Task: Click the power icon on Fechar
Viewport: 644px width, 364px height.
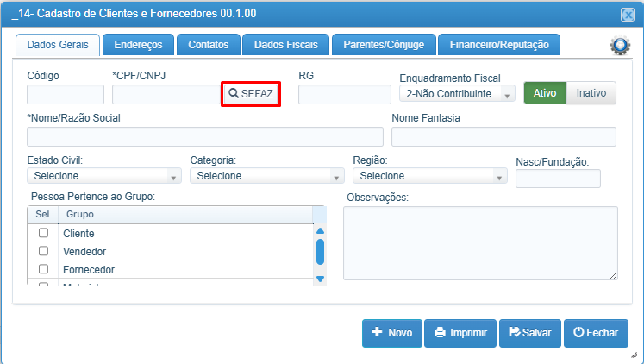Action: coord(578,332)
